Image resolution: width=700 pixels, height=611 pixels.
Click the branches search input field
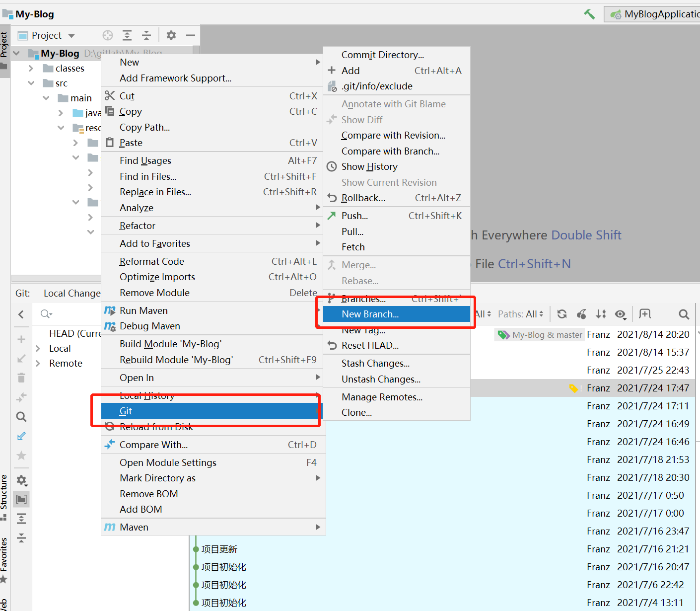[x=70, y=314]
